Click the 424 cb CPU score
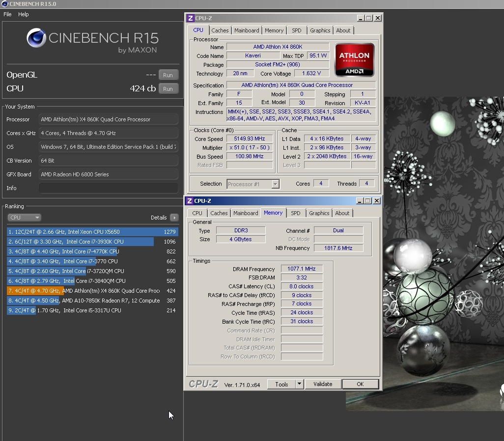This screenshot has width=504, height=441. tap(143, 88)
